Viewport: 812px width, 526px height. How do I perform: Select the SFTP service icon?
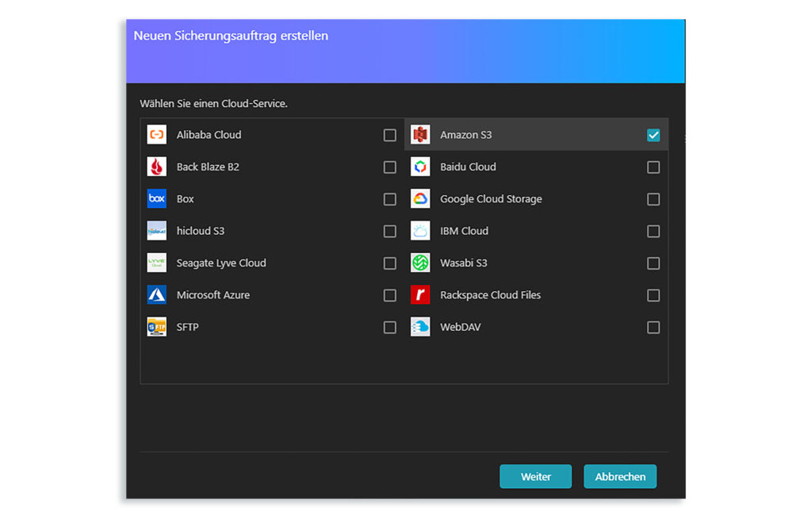157,327
